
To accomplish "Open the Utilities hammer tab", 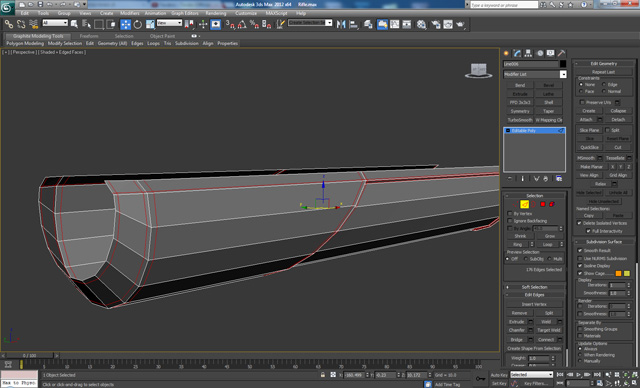I will pos(562,53).
